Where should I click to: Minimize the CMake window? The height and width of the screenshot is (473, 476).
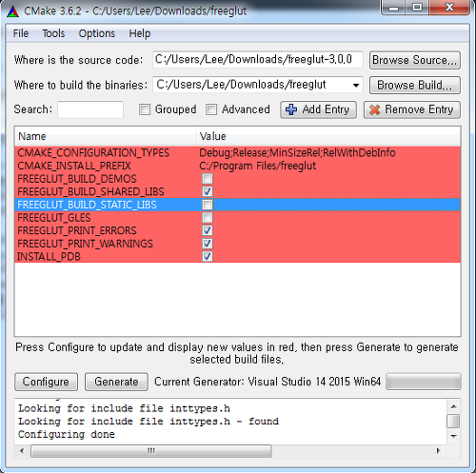point(393,8)
